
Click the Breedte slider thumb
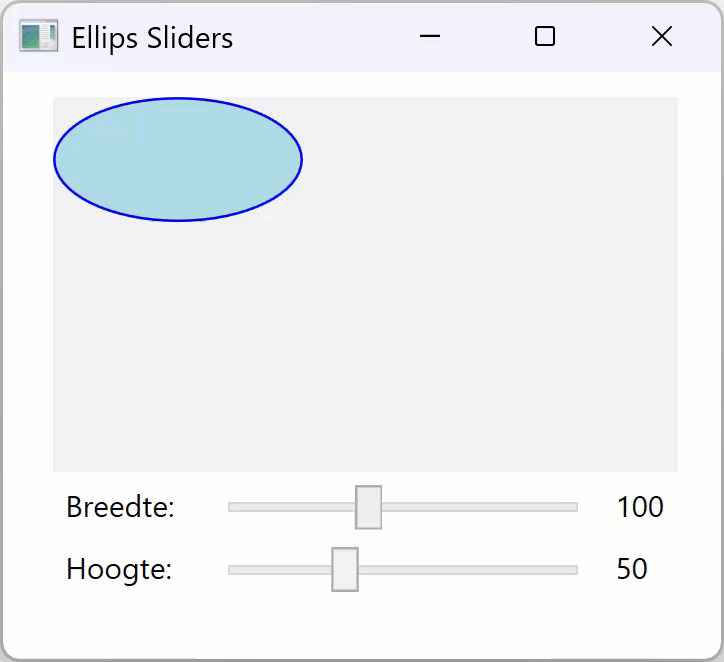[368, 507]
